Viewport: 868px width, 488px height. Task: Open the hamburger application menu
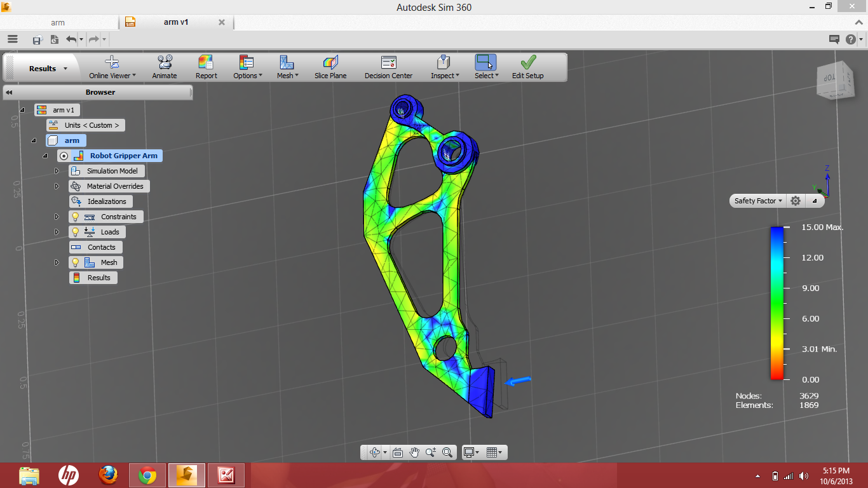pos(13,39)
